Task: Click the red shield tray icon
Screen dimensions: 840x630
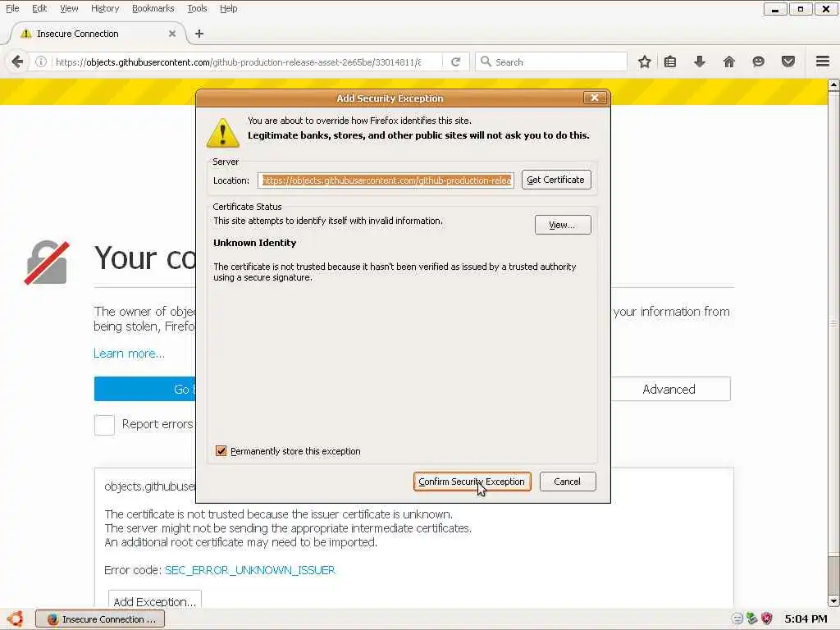Action: pyautogui.click(x=767, y=619)
